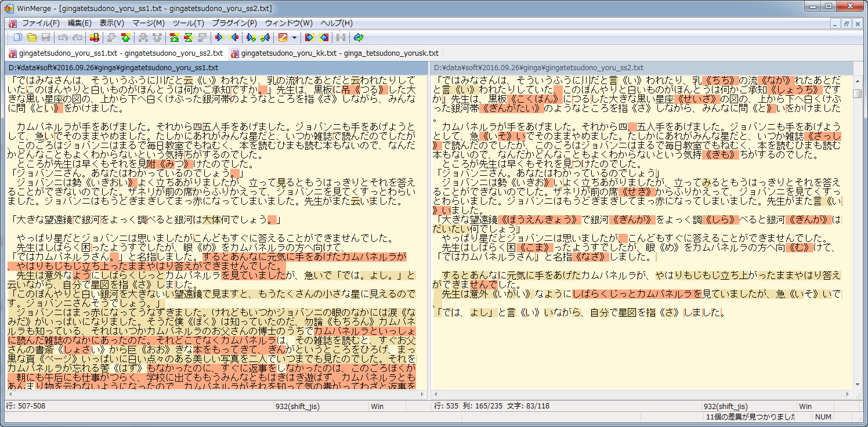Screen dimensions: 868x427
Task: Jump to the next difference
Action: pyautogui.click(x=112, y=37)
